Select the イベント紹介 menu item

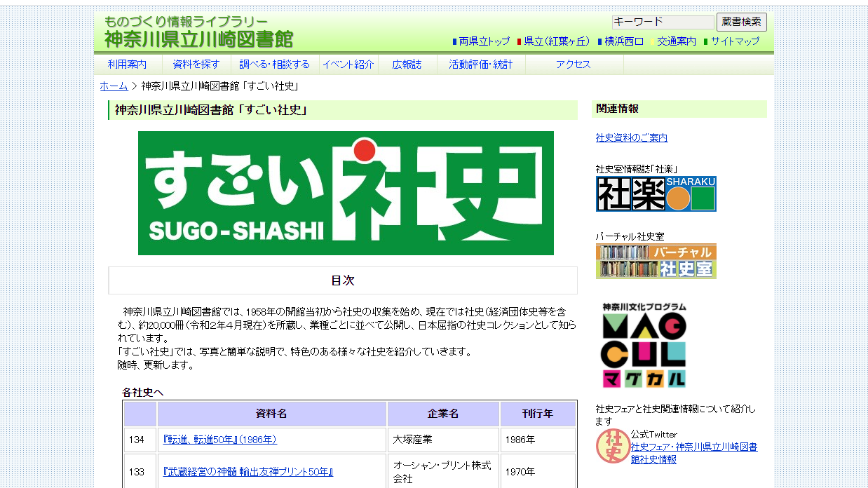[x=348, y=65]
